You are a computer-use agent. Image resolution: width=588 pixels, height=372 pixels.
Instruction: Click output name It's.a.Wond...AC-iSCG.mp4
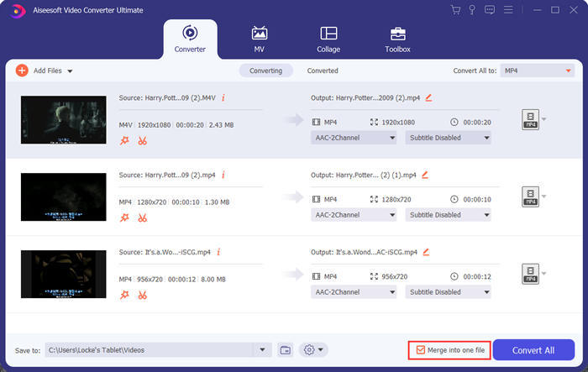[376, 252]
